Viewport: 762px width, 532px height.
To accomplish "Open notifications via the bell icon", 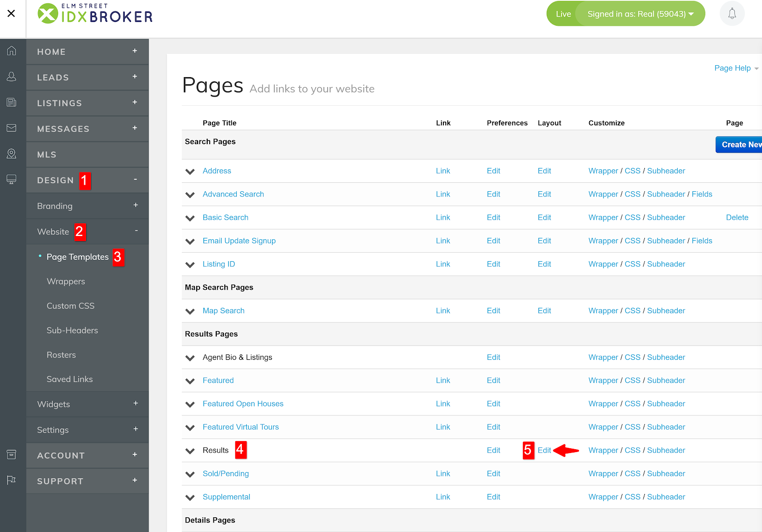I will tap(732, 14).
